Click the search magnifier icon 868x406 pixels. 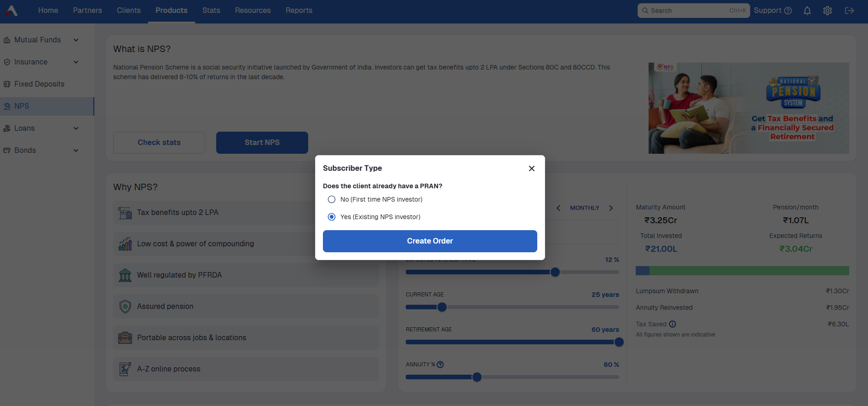coord(645,11)
